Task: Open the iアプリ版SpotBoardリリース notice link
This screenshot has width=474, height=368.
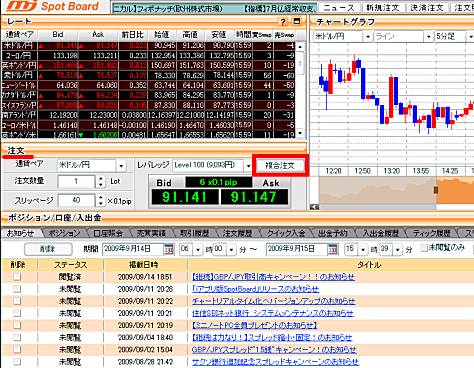Action: tap(255, 289)
